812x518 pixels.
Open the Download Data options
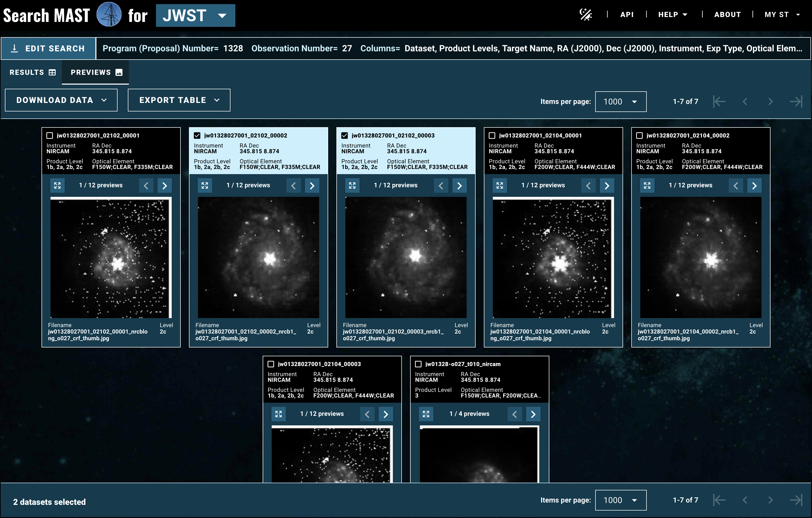coord(61,100)
